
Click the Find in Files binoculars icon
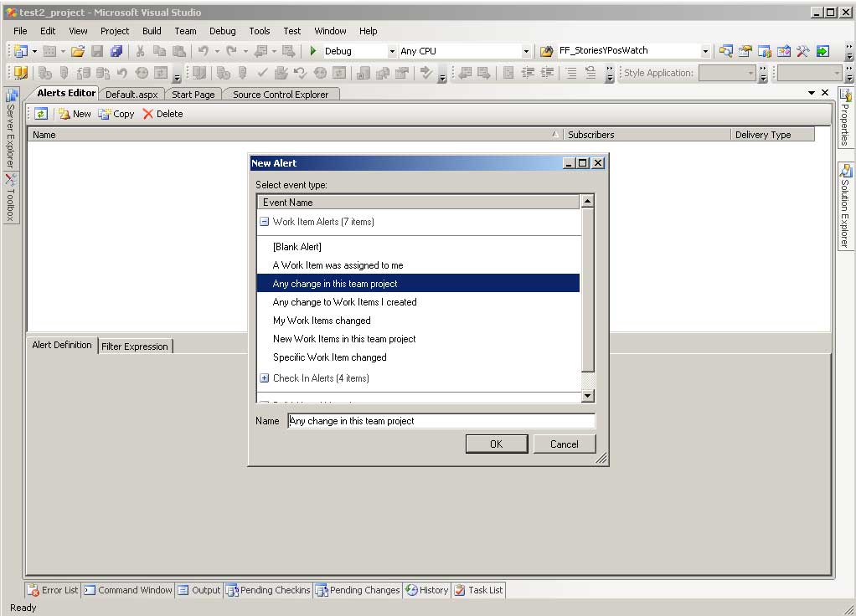[546, 51]
